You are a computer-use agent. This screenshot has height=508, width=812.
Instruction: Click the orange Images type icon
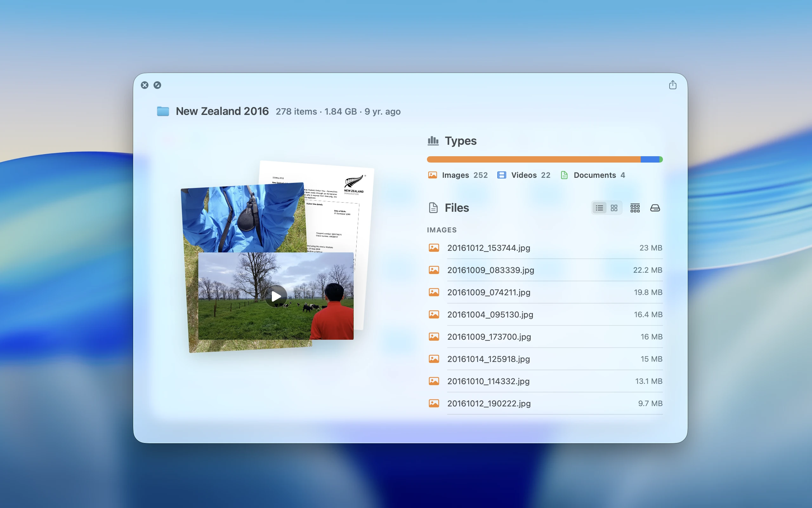click(x=433, y=175)
